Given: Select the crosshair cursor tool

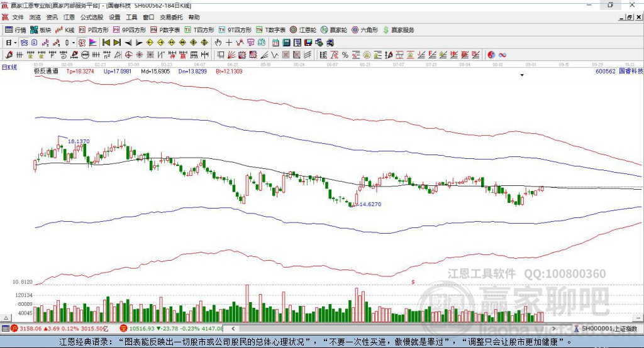Looking at the screenshot, I should [229, 43].
